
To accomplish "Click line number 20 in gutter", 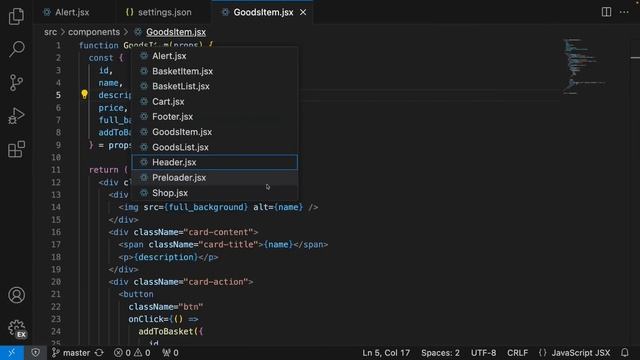I will pyautogui.click(x=56, y=282).
